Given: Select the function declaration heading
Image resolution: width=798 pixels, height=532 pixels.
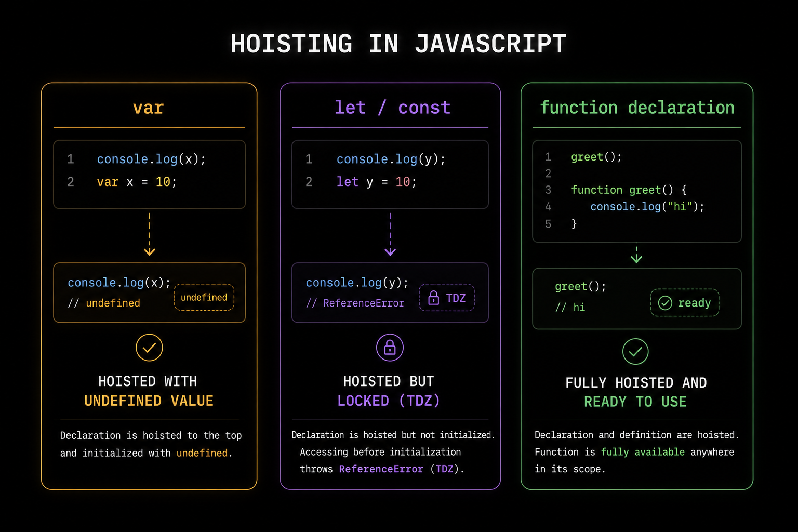Looking at the screenshot, I should click(637, 108).
